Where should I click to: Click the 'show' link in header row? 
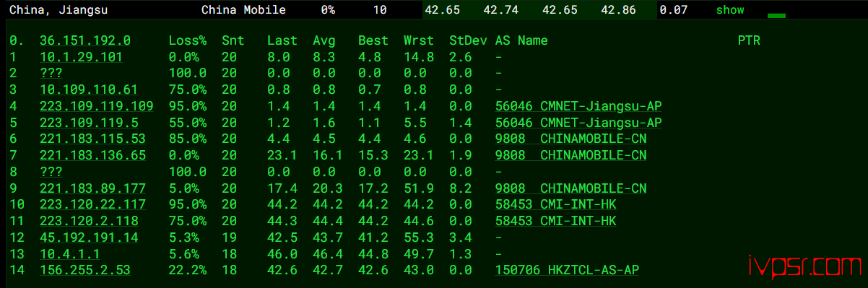[x=729, y=10]
